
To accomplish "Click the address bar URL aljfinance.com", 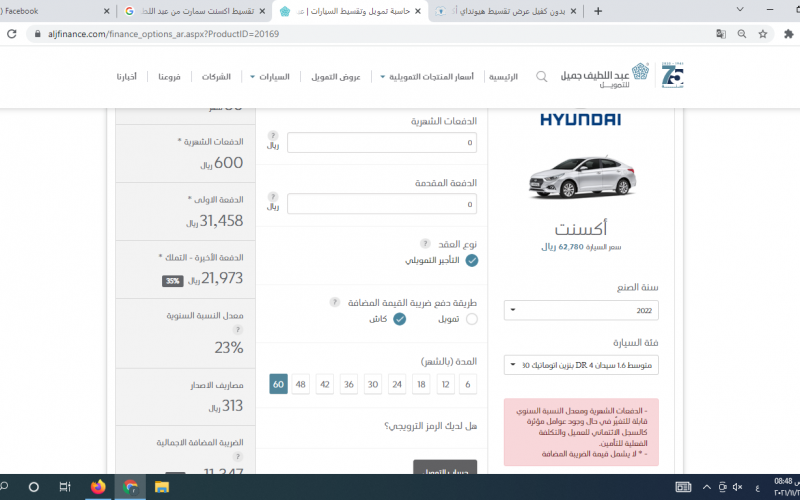I will coord(163,34).
